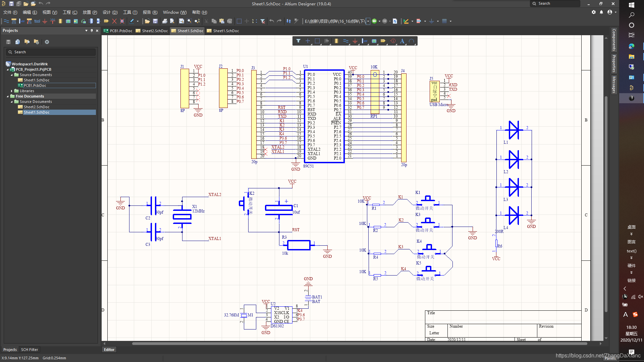644x362 pixels.
Task: Open the Projects panel settings gear
Action: [x=47, y=42]
